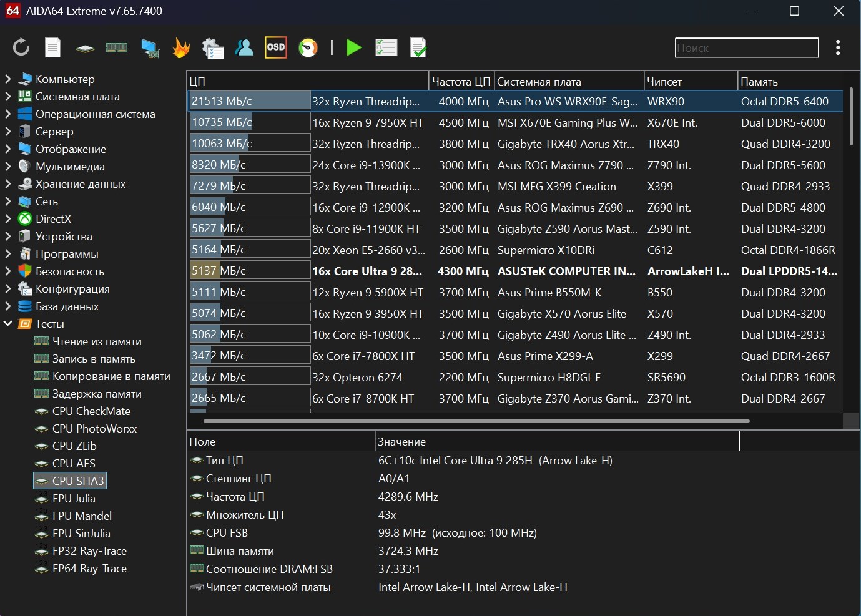Click the Поиск search field
Image resolution: width=861 pixels, height=616 pixels.
[746, 48]
